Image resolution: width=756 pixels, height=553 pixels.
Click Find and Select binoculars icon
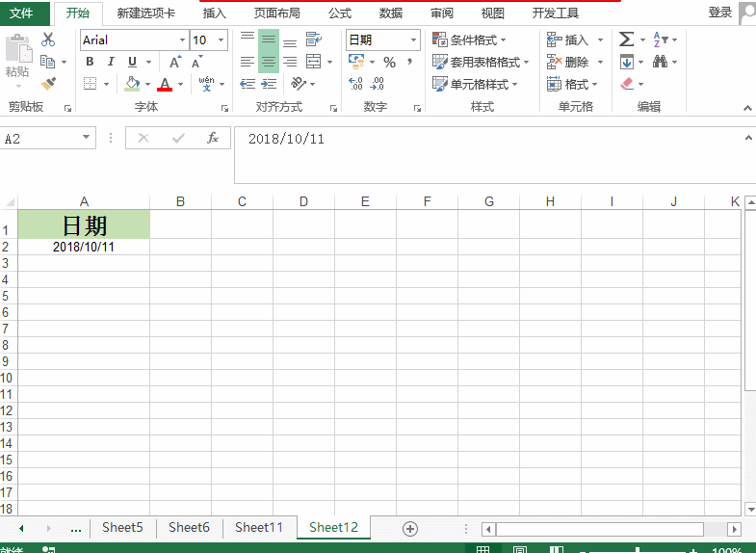click(660, 62)
